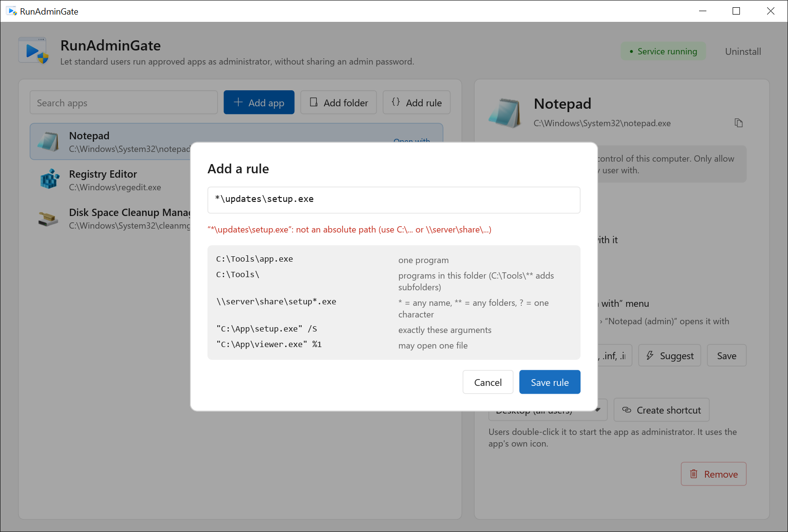788x532 pixels.
Task: Cancel the Add a rule dialog
Action: 488,382
